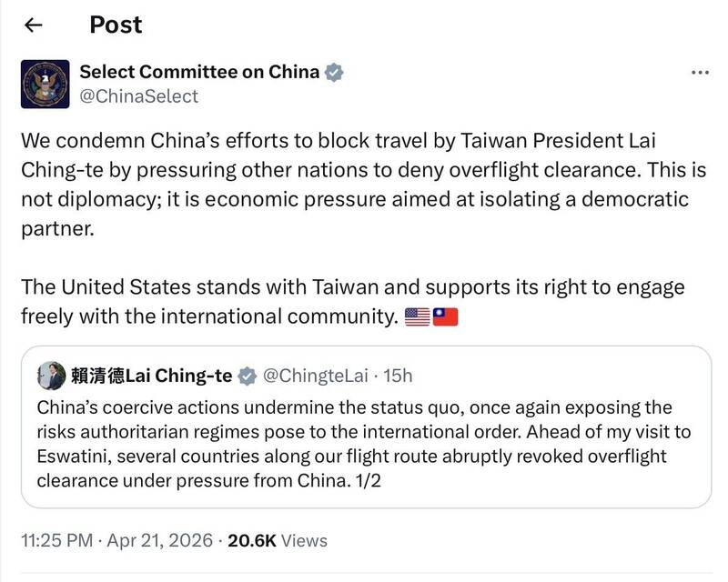Click the paragraph starting "We condemn China's efforts"
The width and height of the screenshot is (728, 582).
coord(355,185)
